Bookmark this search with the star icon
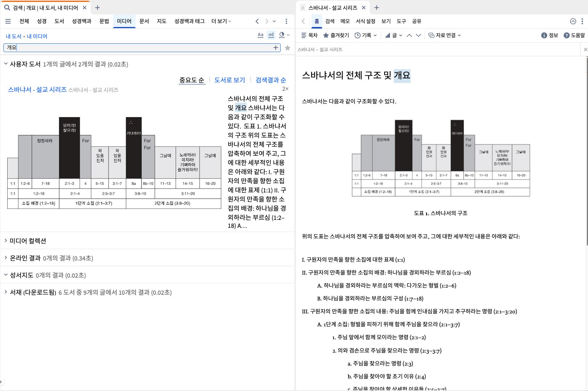The width and height of the screenshot is (588, 391). pyautogui.click(x=288, y=48)
